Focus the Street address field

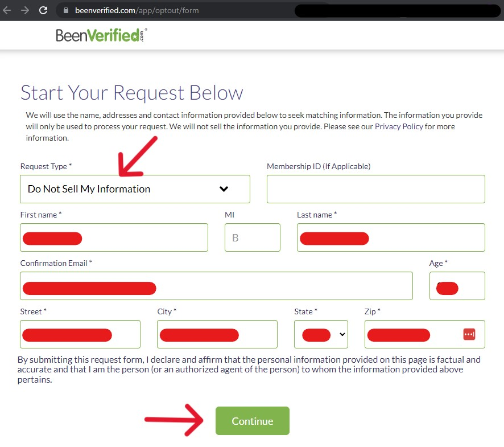(x=80, y=334)
